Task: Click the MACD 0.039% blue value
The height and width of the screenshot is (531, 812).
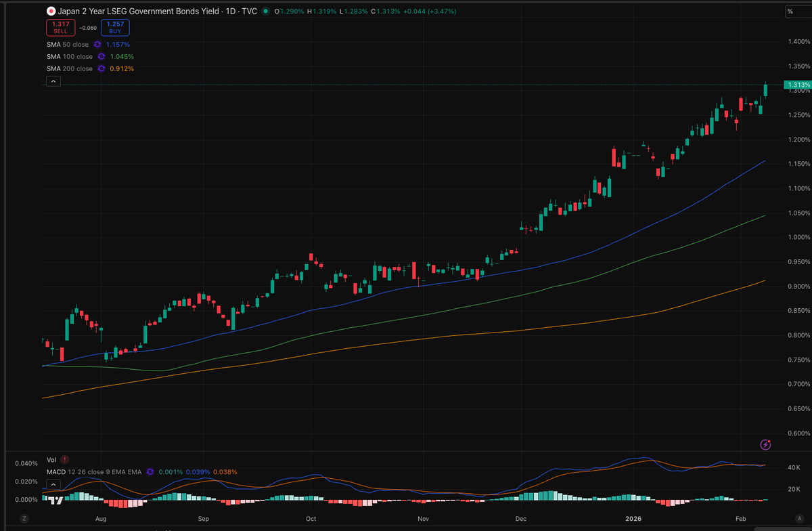Action: tap(197, 471)
